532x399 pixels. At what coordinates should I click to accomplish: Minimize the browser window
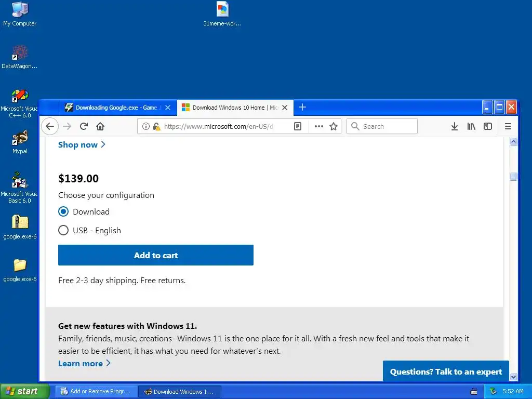pyautogui.click(x=487, y=108)
